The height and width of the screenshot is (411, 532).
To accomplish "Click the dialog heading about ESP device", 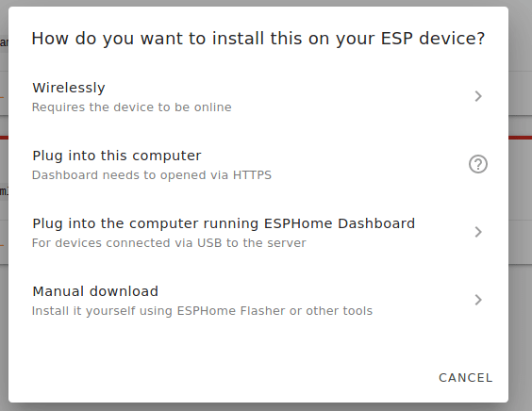I will pos(258,39).
